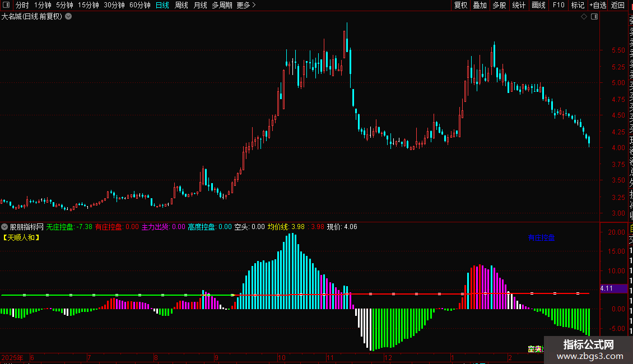Screen dimensions: 633x364
Task: Select the 日线 daily chart tab
Action: (162, 5)
